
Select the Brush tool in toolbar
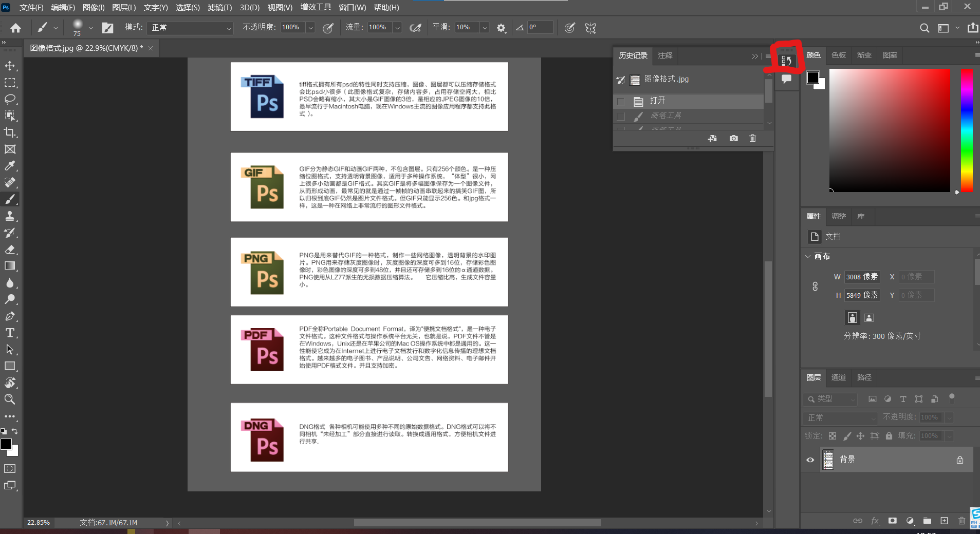click(10, 199)
